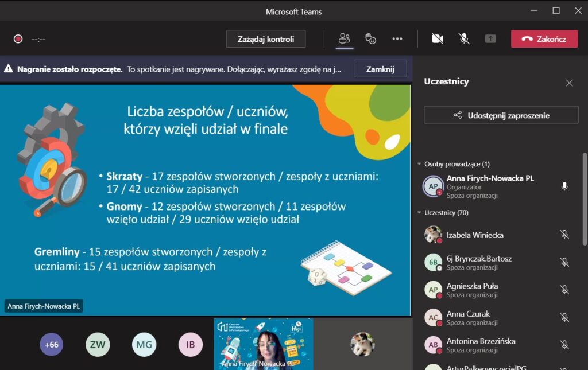588x370 pixels.
Task: Collapse the Uczestnicy (70) list
Action: 420,213
